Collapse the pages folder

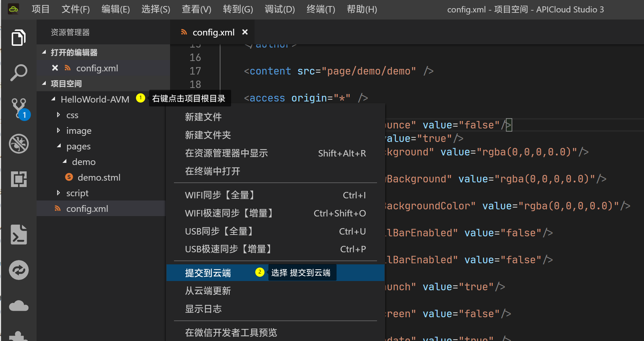[59, 146]
